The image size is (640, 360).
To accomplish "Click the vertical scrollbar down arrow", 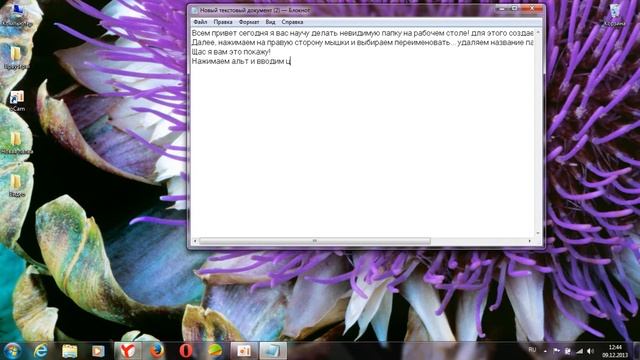I will click(538, 233).
